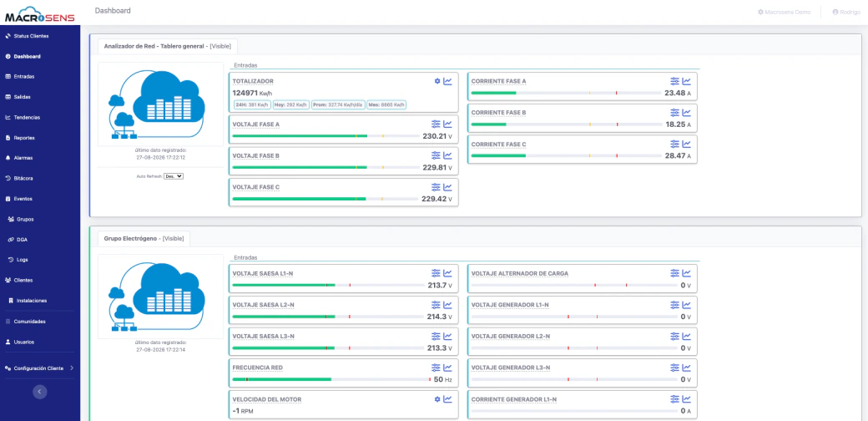Collapse the sidebar with arrow button

point(40,392)
